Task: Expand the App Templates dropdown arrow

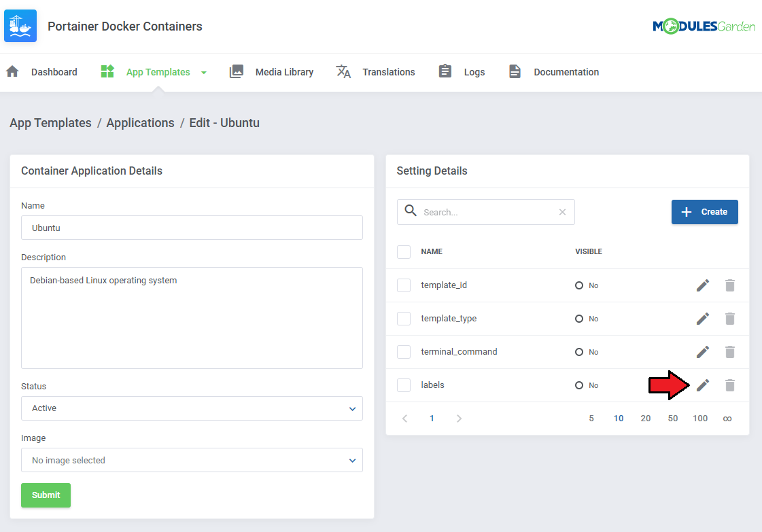Action: 204,73
